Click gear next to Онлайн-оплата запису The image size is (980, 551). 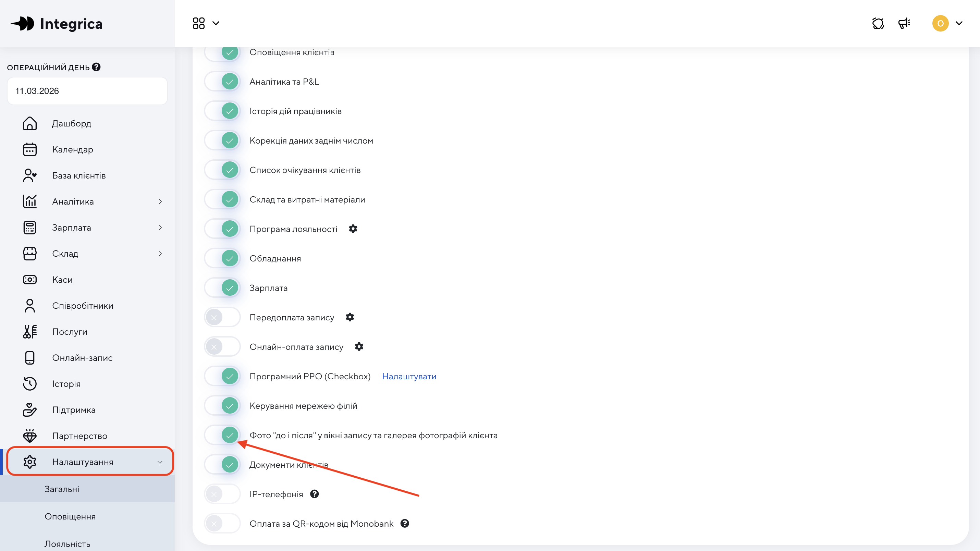pyautogui.click(x=359, y=347)
